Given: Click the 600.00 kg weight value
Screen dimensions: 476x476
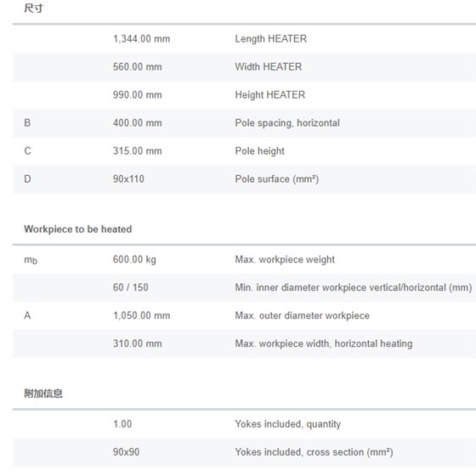Looking at the screenshot, I should (x=134, y=259).
